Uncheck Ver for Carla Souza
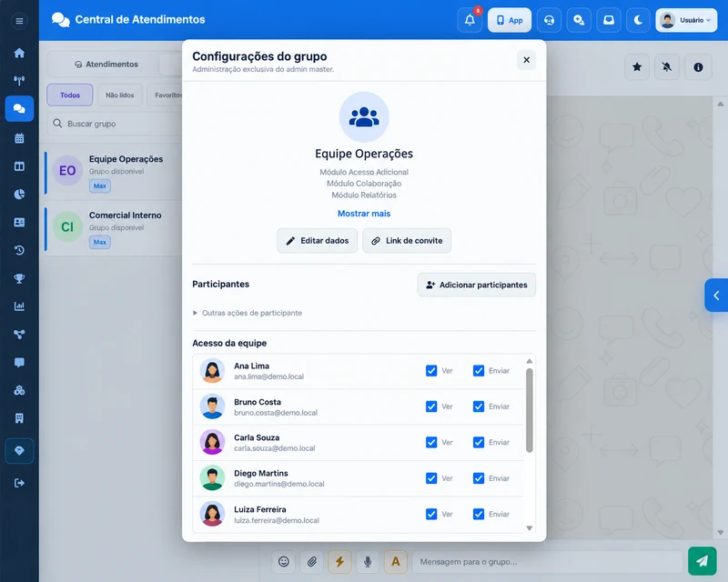The width and height of the screenshot is (728, 582). coord(431,442)
